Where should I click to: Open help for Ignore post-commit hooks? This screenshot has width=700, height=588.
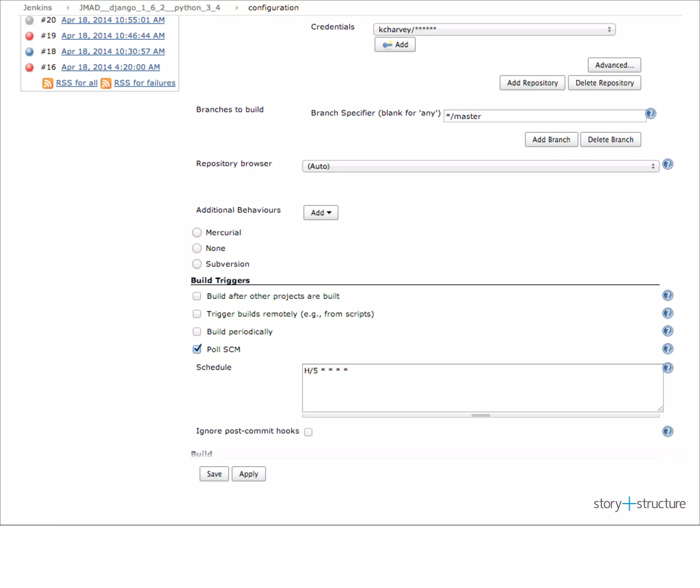click(668, 431)
